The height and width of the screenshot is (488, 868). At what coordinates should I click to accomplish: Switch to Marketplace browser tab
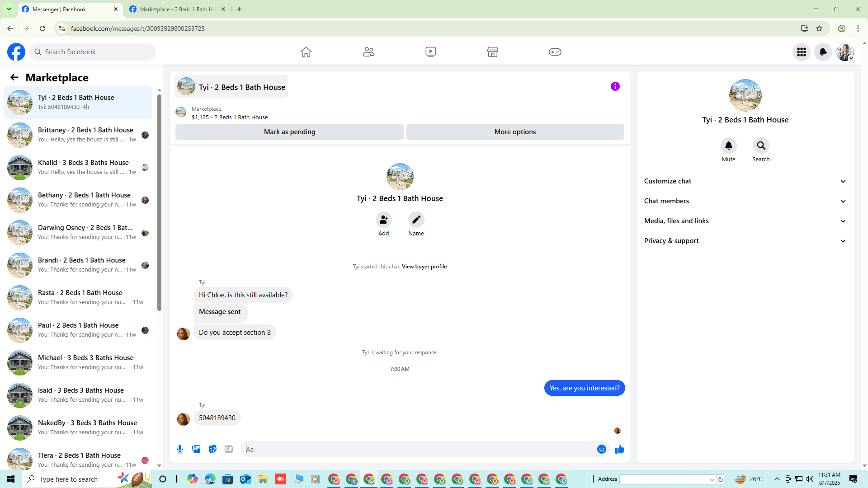pyautogui.click(x=177, y=9)
